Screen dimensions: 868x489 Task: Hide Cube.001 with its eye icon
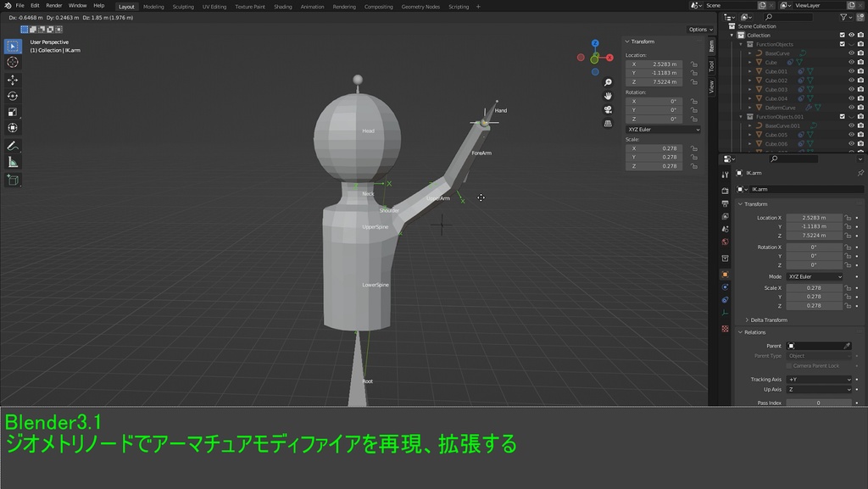[x=851, y=71]
